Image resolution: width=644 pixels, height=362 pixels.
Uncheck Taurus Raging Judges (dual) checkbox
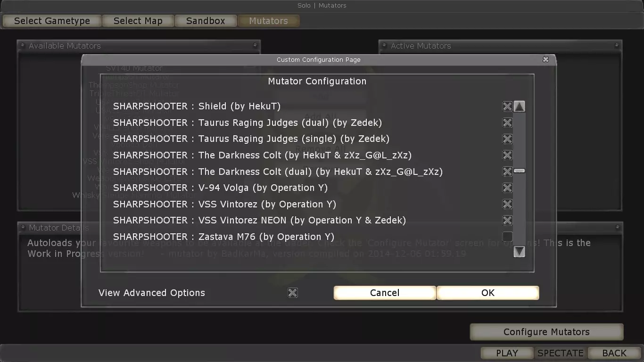click(507, 123)
